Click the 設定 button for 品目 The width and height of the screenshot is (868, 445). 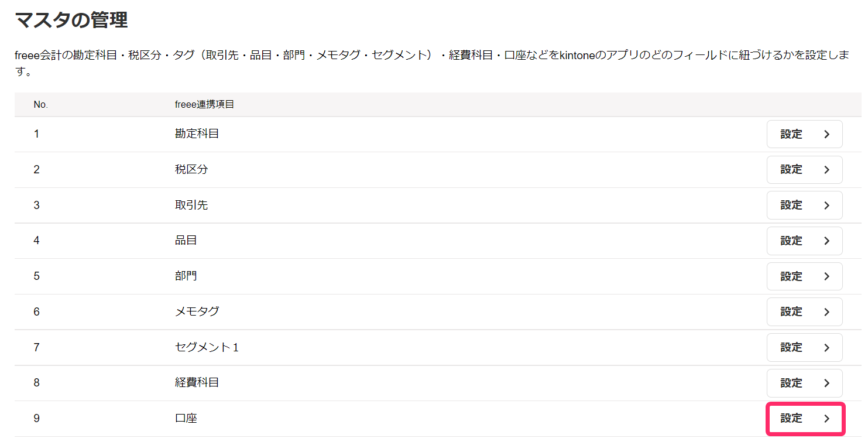804,241
